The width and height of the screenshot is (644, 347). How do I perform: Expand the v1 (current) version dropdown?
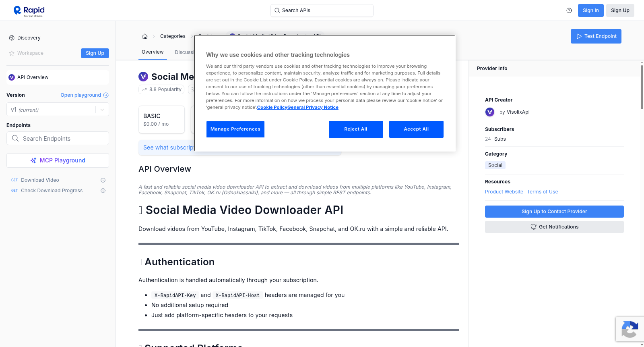tap(58, 109)
